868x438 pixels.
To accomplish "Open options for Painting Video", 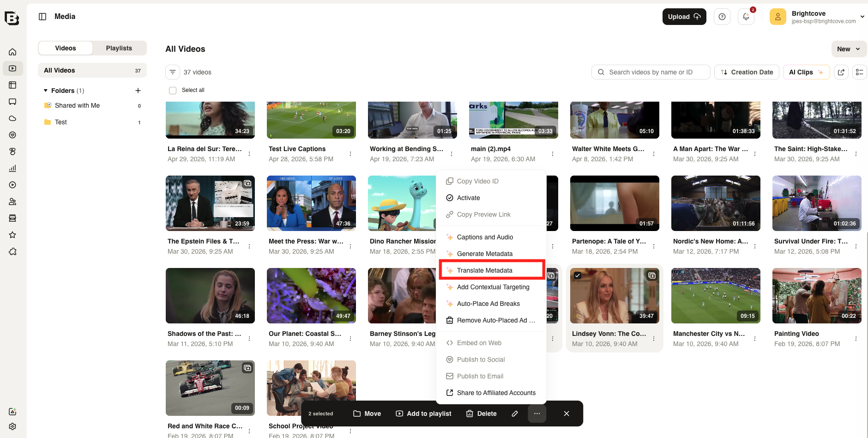I will click(x=856, y=339).
